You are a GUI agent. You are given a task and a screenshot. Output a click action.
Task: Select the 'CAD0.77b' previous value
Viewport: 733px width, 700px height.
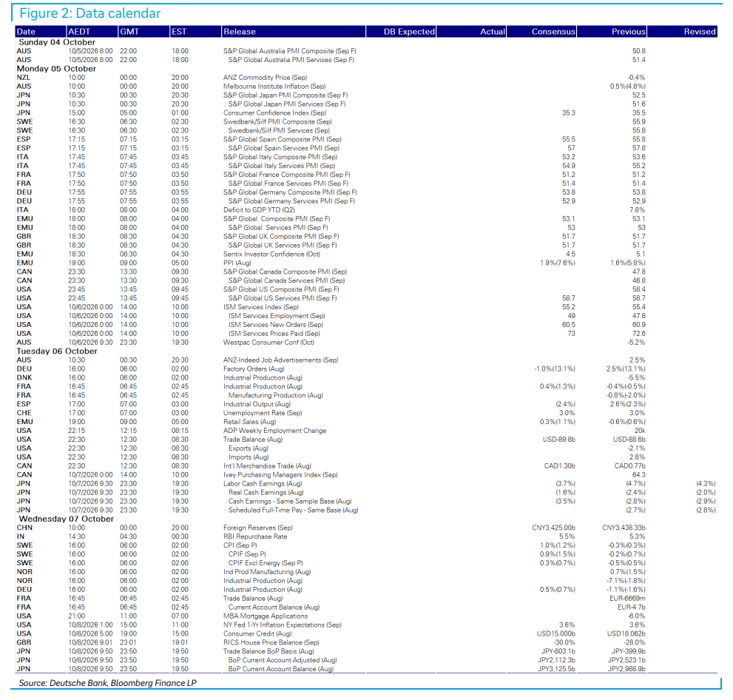629,466
